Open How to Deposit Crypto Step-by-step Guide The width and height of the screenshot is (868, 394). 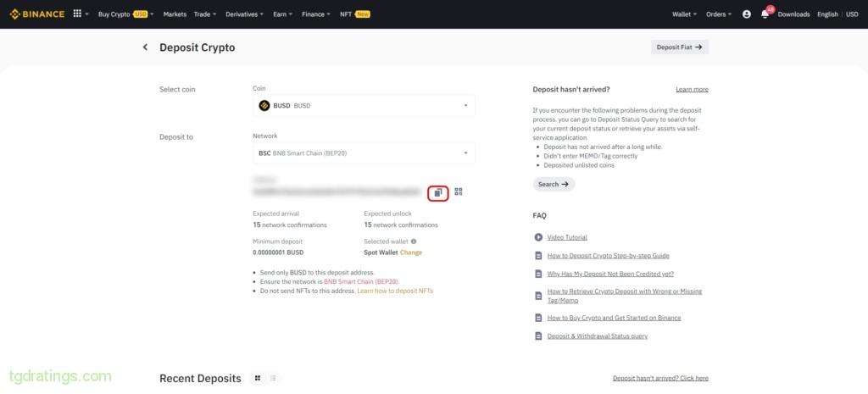pos(608,256)
